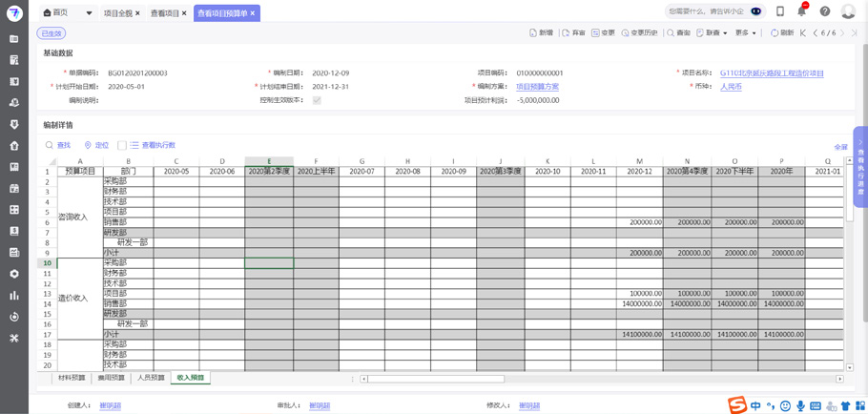
Task: Toggle the 控制生效版本 checkbox
Action: (x=317, y=100)
